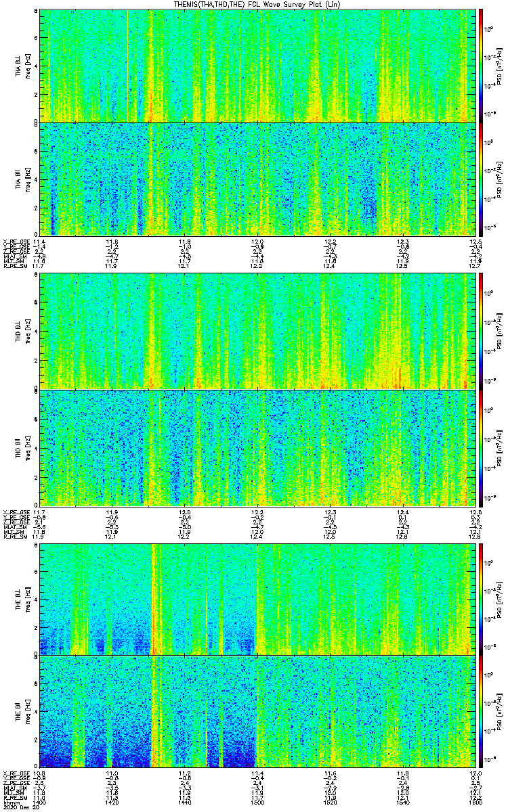Screen dimensions: 508x812
Task: Select the THD B-parallel spectrogram panel
Action: click(257, 447)
